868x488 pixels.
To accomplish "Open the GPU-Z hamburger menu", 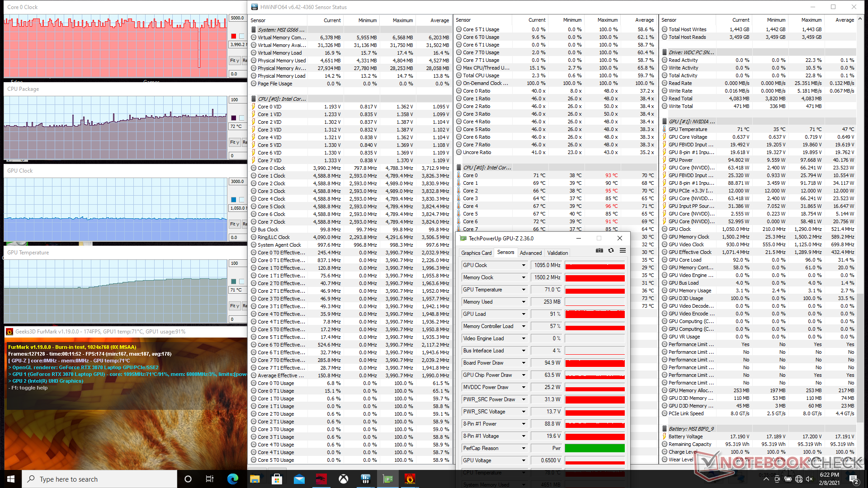I will (623, 251).
